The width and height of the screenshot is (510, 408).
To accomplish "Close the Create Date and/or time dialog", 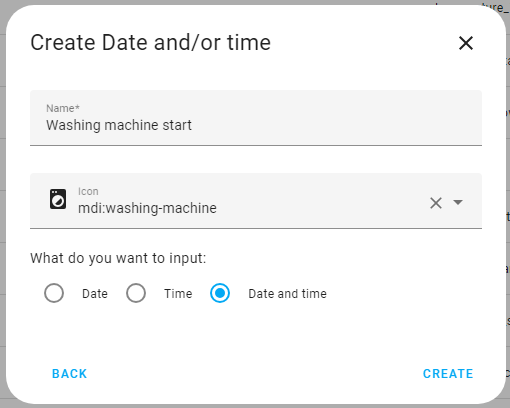I will pos(466,43).
